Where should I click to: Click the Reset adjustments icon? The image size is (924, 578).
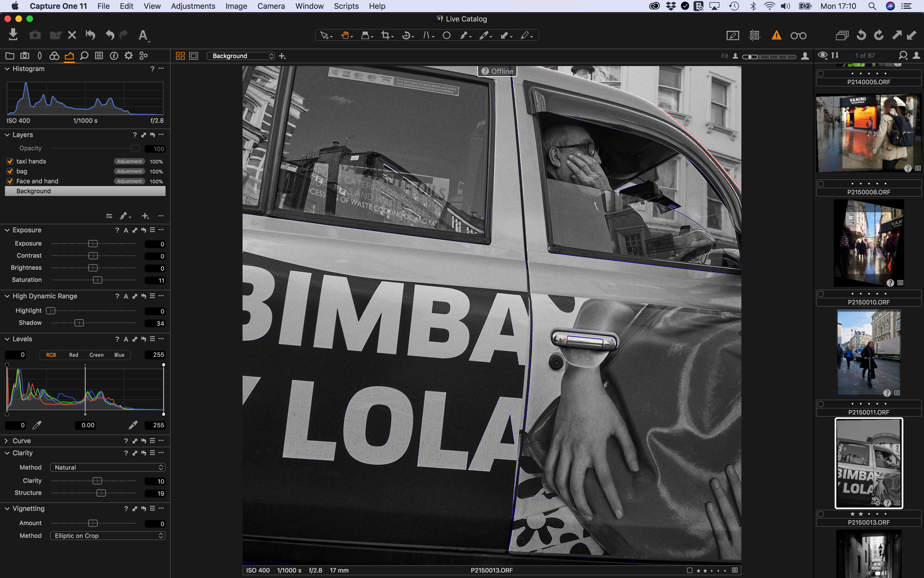click(x=90, y=35)
